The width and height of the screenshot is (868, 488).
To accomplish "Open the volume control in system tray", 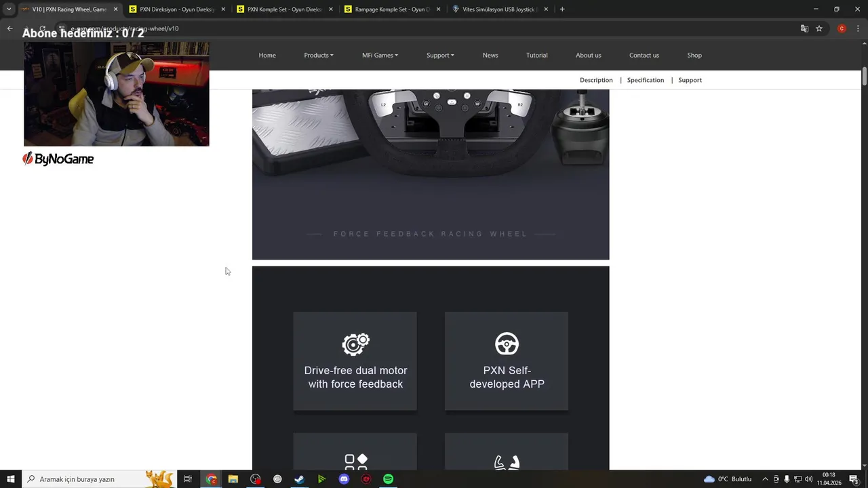I will [x=808, y=479].
